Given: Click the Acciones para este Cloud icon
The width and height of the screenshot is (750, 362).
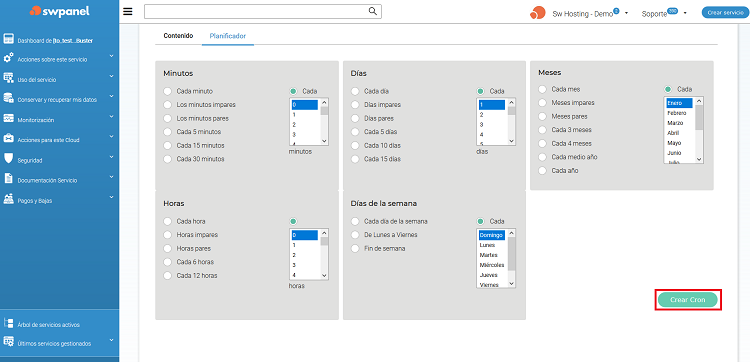Looking at the screenshot, I should [9, 139].
